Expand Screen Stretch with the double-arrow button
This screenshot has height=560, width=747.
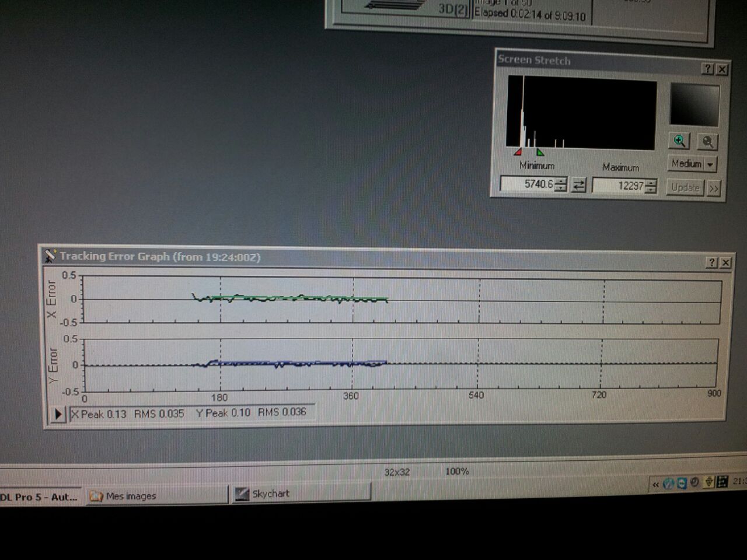pyautogui.click(x=714, y=188)
